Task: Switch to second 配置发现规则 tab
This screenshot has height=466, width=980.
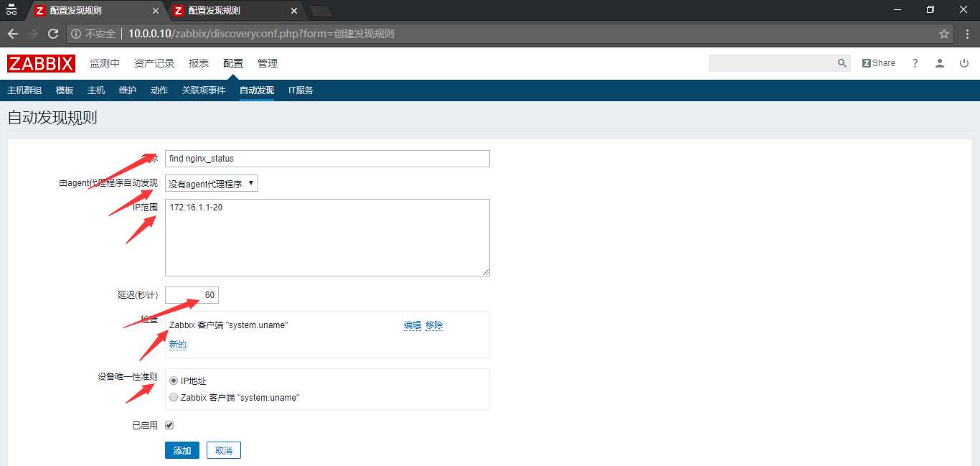Action: click(x=234, y=11)
